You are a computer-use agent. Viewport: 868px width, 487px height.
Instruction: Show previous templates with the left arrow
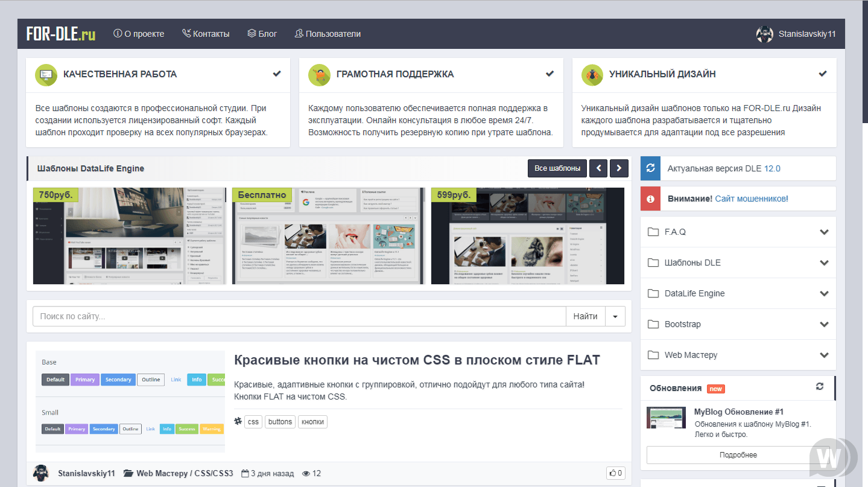pyautogui.click(x=598, y=168)
